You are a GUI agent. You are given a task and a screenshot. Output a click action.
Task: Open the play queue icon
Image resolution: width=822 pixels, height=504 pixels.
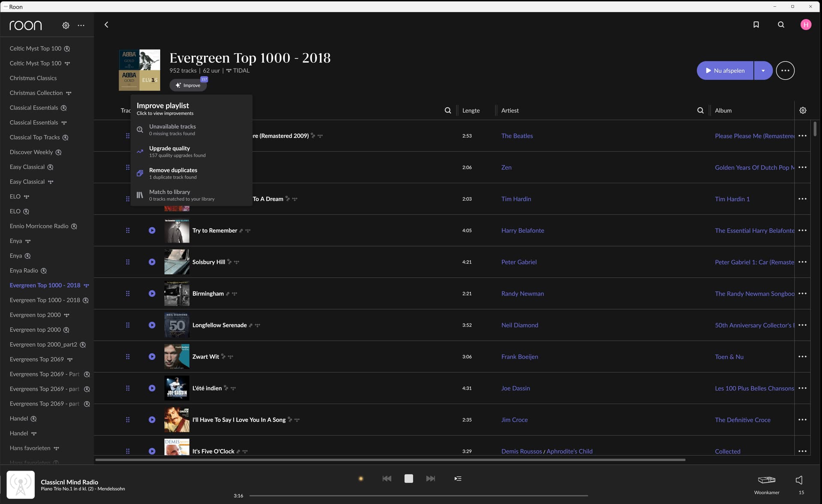coord(458,478)
